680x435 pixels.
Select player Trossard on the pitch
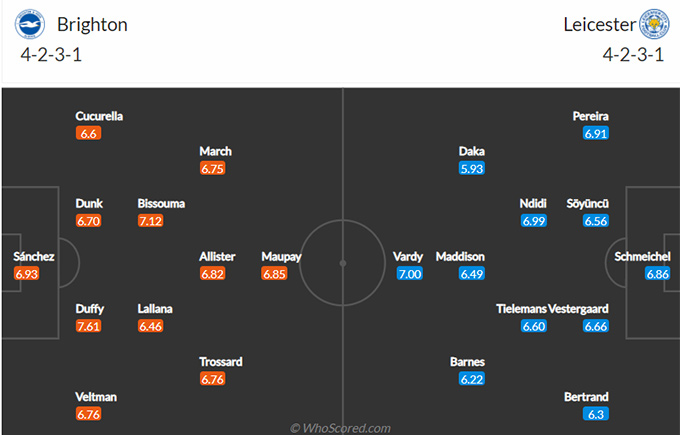221,362
